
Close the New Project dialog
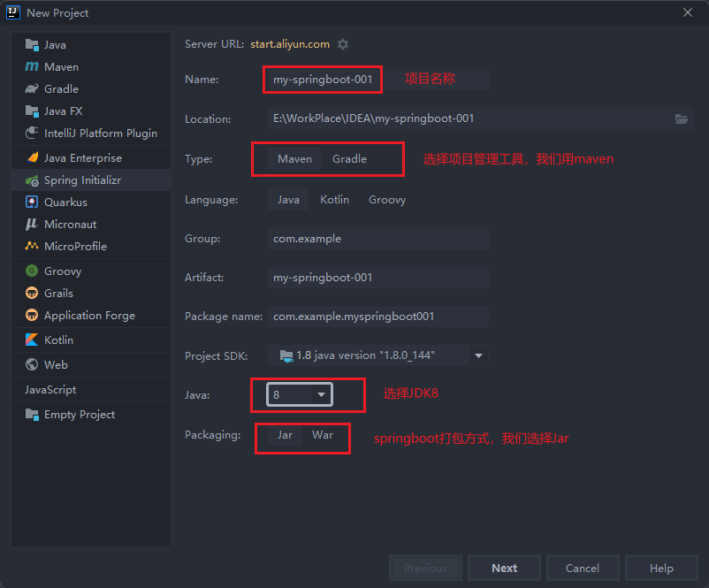tap(687, 12)
